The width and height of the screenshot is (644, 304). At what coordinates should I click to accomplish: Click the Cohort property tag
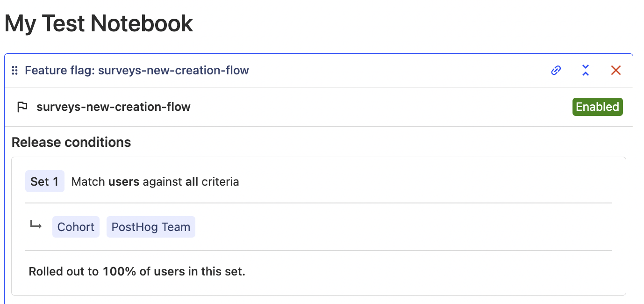tap(76, 227)
